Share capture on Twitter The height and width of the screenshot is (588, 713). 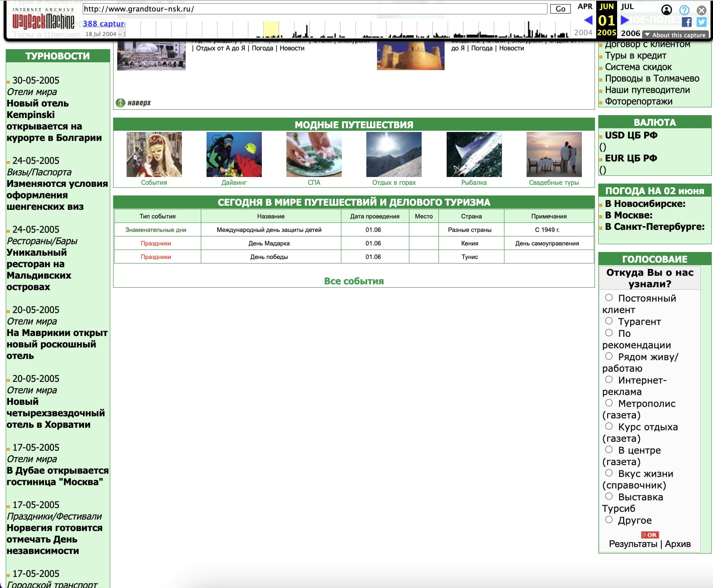(x=702, y=22)
